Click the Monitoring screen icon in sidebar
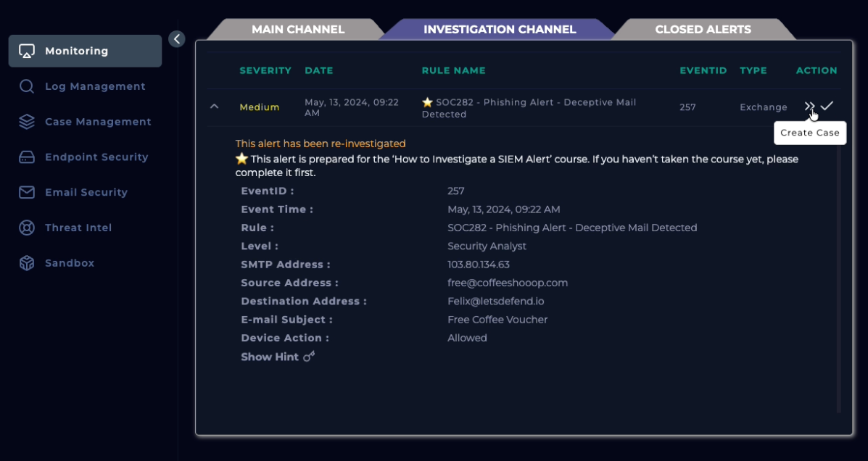Viewport: 868px width, 461px height. point(27,51)
